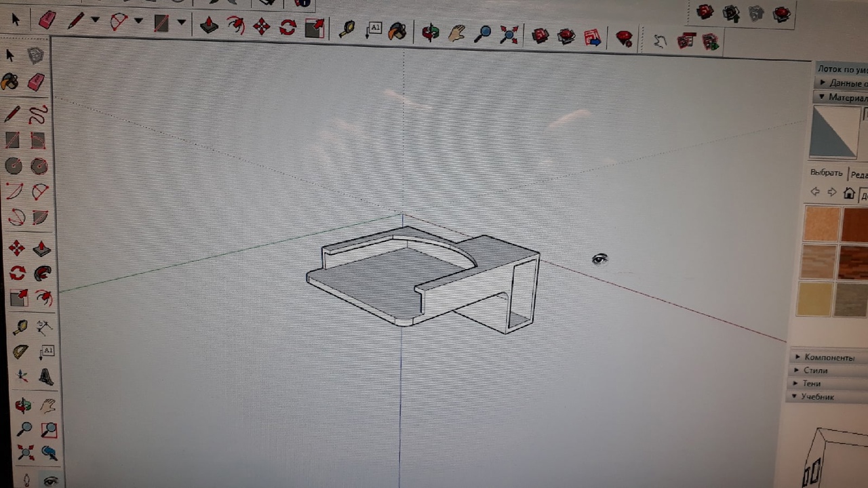Go forward in the materials browser
This screenshot has width=868, height=488.
(x=832, y=193)
